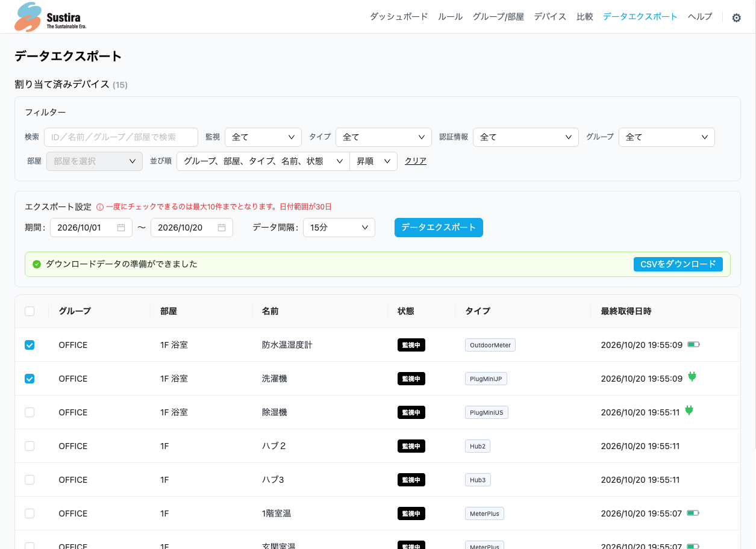Toggle the select-all header checkbox
756x549 pixels.
tap(30, 311)
